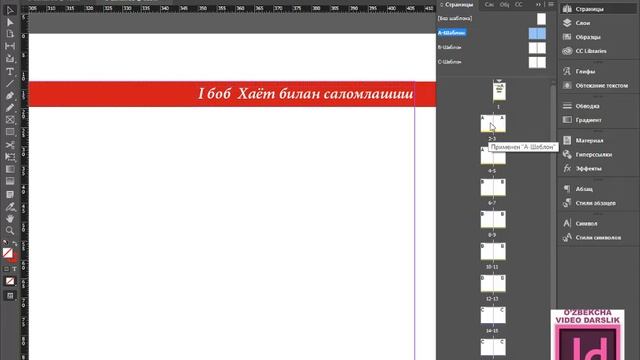Select the Selection tool (black arrow)

coord(10,10)
